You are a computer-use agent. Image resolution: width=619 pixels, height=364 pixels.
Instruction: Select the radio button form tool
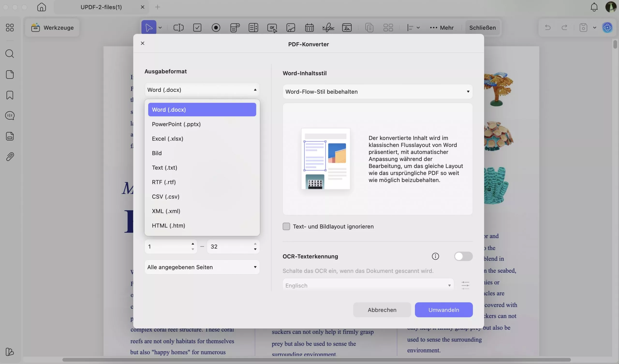(x=216, y=28)
